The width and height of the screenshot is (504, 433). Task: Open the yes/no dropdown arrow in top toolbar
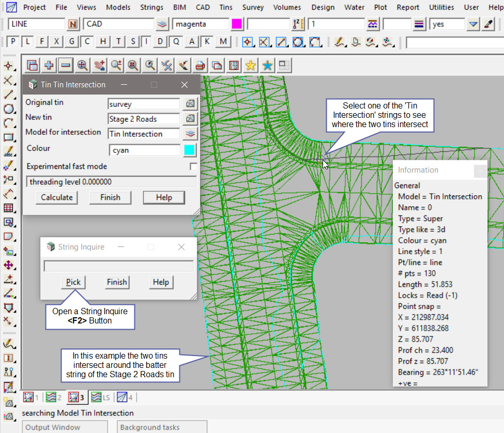tap(473, 24)
